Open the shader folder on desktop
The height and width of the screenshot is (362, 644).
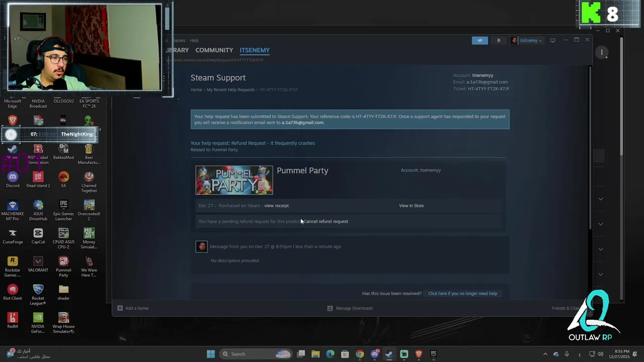(x=63, y=292)
